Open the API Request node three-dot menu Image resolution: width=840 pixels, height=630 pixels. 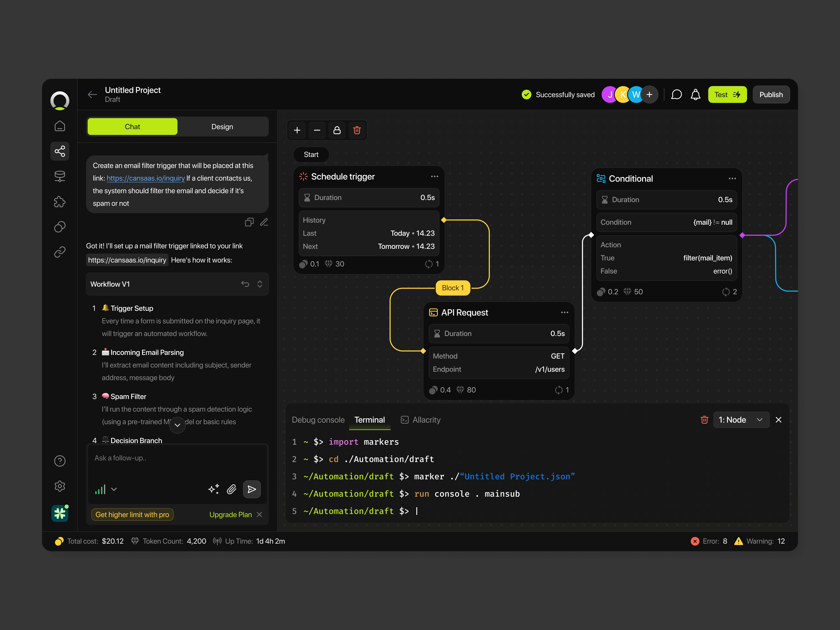click(x=564, y=313)
